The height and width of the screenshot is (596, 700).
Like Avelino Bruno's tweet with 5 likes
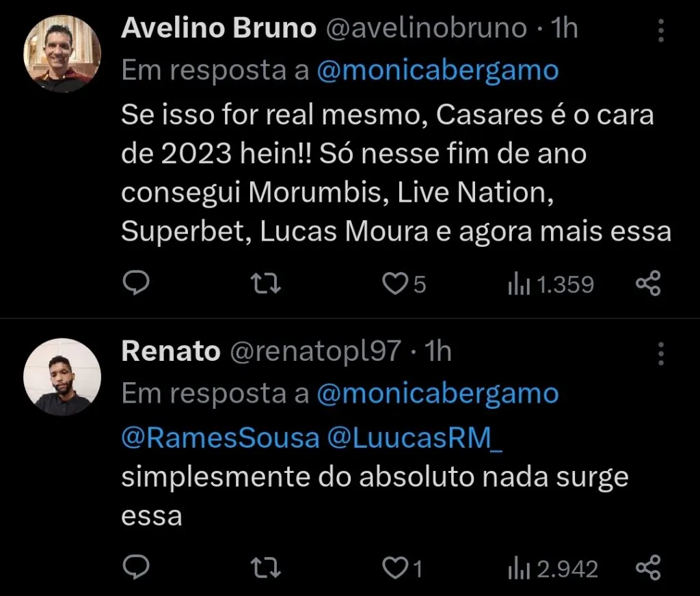tap(395, 284)
